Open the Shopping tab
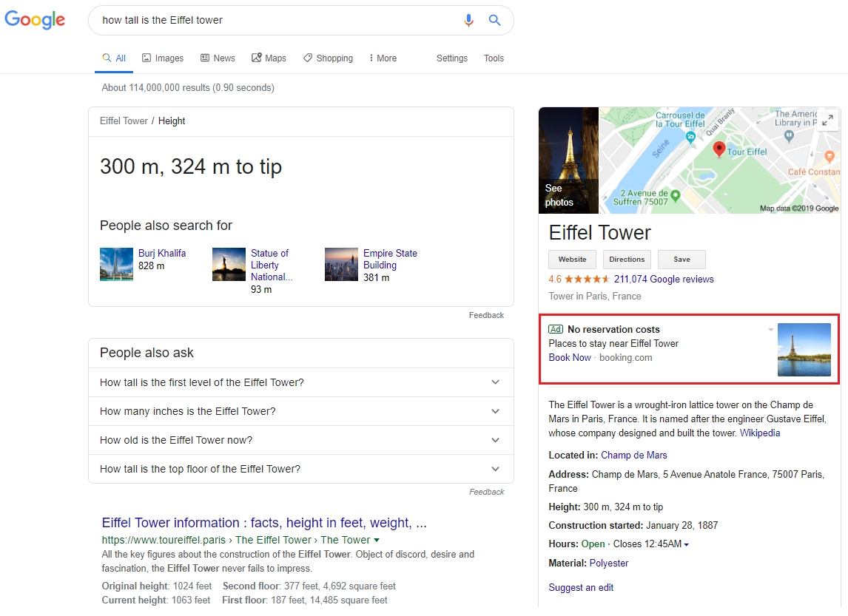 pyautogui.click(x=329, y=58)
